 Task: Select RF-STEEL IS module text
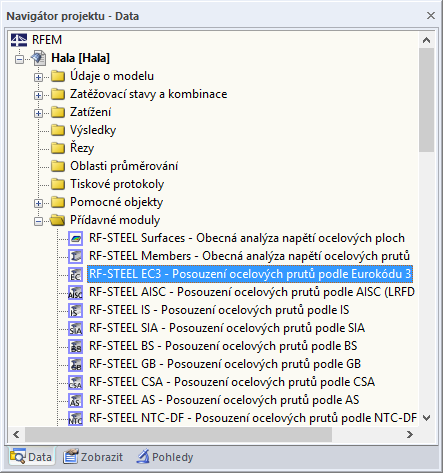tap(219, 310)
